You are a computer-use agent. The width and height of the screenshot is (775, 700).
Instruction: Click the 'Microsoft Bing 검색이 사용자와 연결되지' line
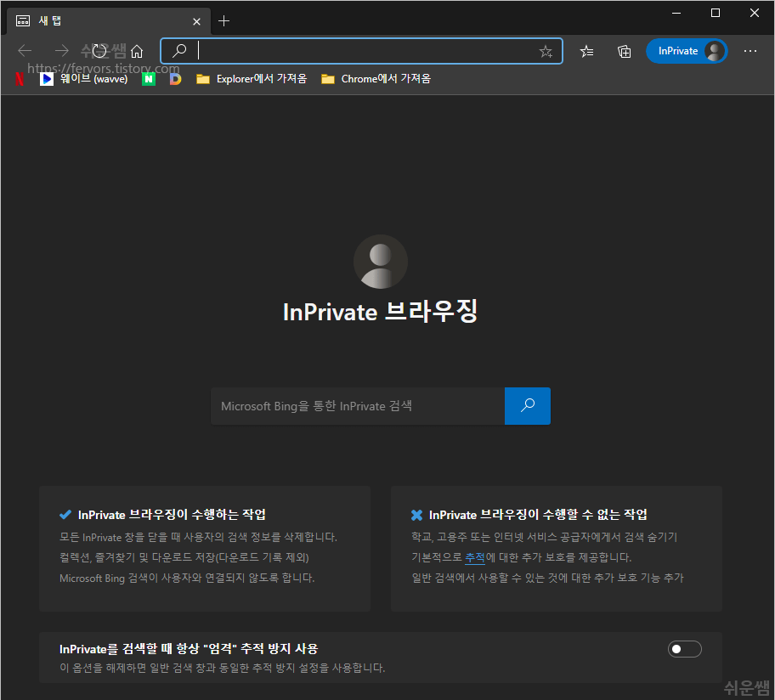pos(187,578)
